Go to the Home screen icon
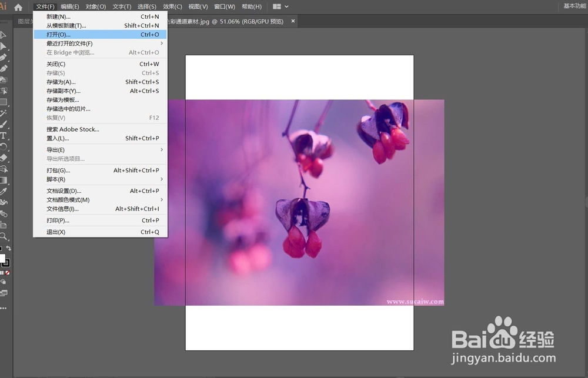This screenshot has height=378, width=588. point(18,6)
